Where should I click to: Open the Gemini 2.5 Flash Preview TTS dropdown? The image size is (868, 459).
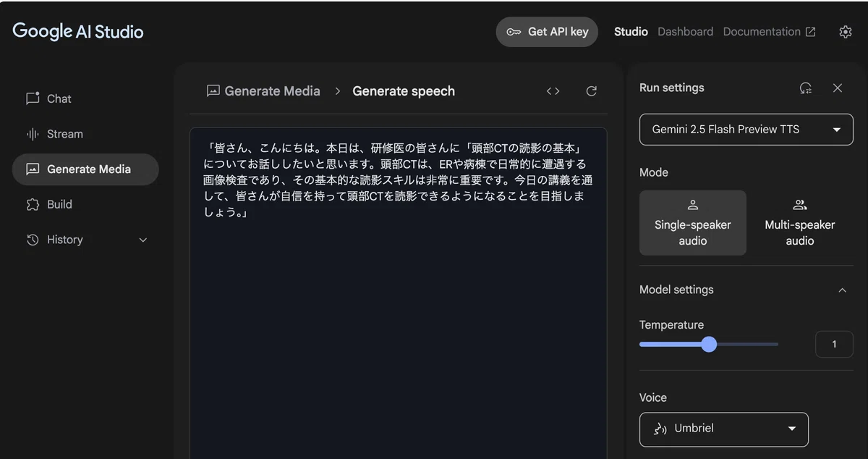coord(746,130)
